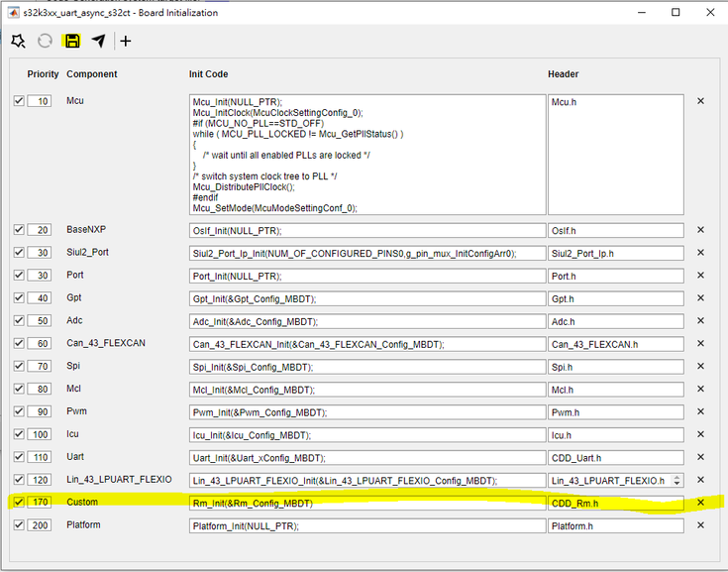Click the Rm_Init(&Rm_Config_MBDT) init code field
The image size is (728, 572).
point(367,504)
